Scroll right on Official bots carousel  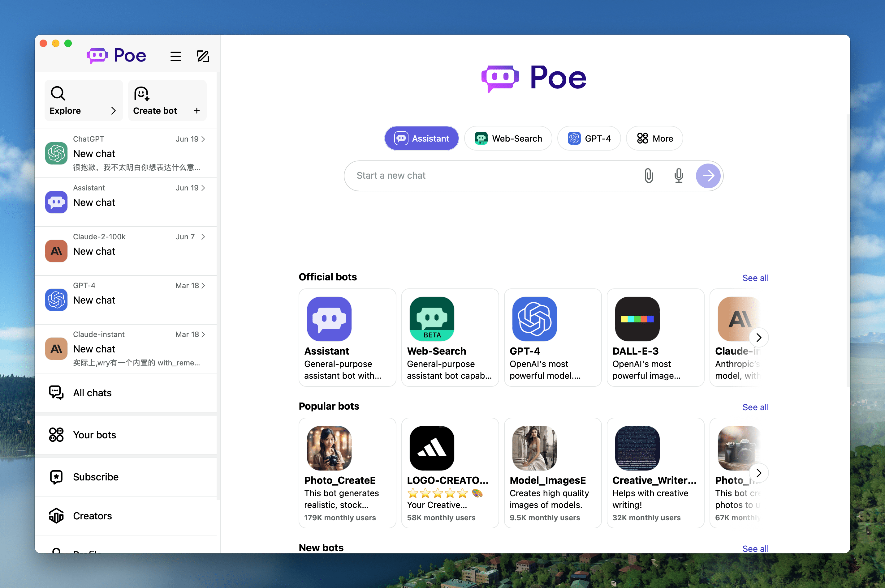click(758, 337)
